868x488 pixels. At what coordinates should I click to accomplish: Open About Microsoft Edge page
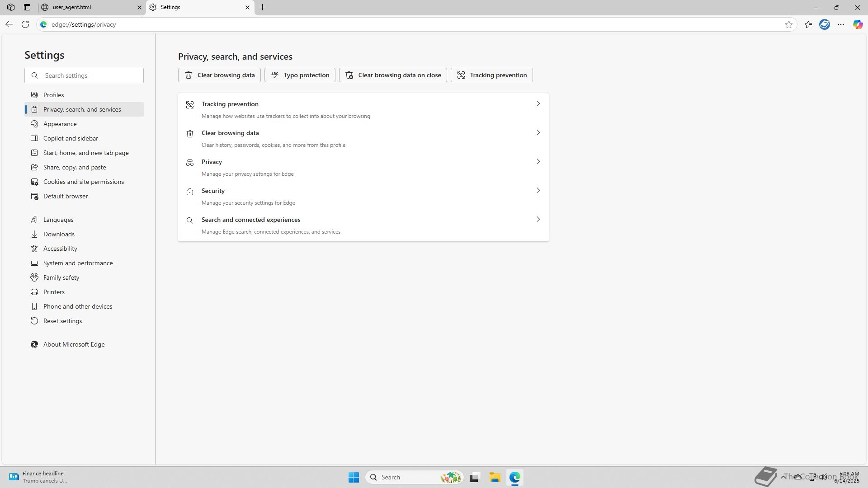(74, 344)
